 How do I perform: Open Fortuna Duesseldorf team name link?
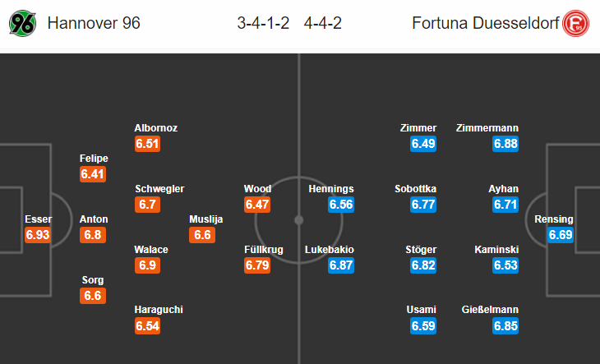485,23
